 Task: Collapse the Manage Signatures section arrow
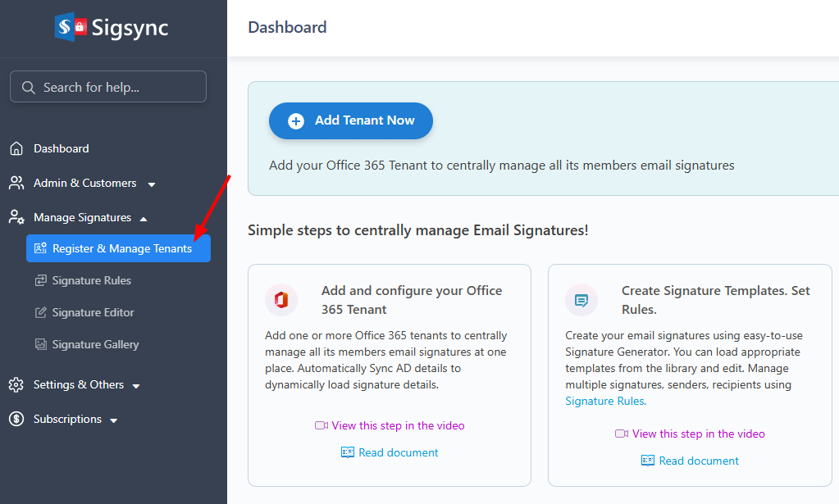144,218
